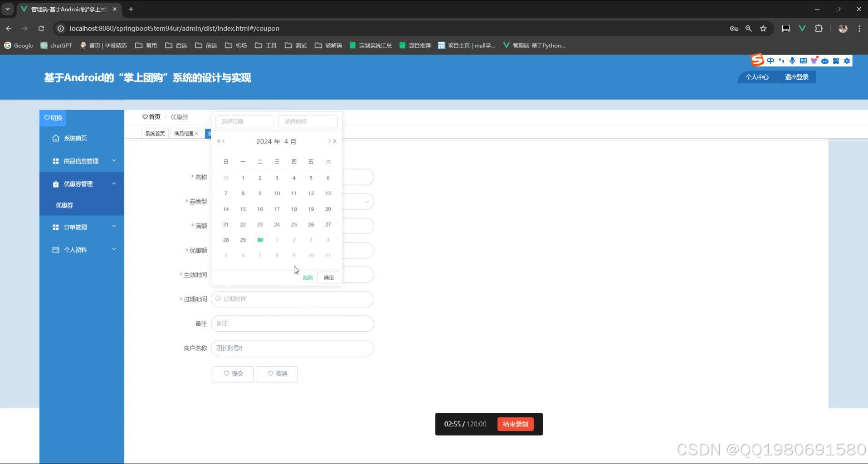Click the 商品信息管理 grid icon
The height and width of the screenshot is (464, 868).
point(56,161)
